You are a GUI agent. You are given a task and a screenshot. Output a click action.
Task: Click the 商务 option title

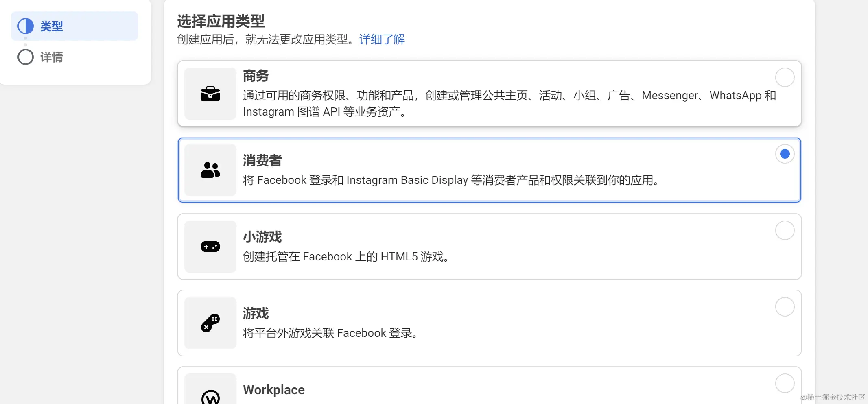[256, 76]
